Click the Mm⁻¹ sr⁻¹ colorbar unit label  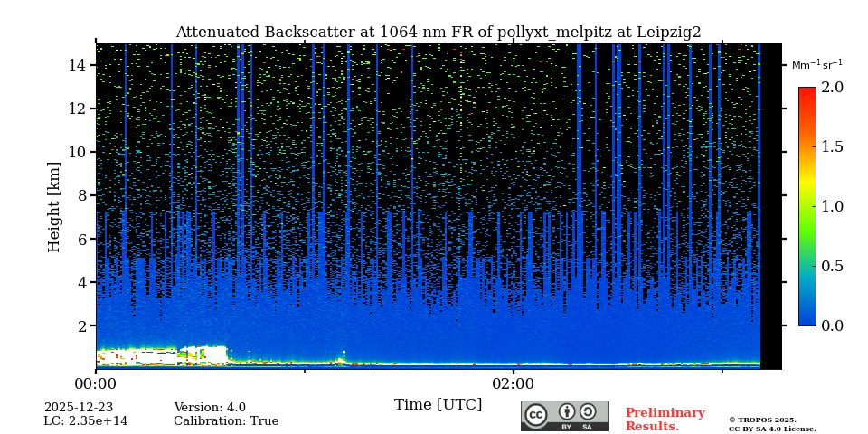[816, 65]
